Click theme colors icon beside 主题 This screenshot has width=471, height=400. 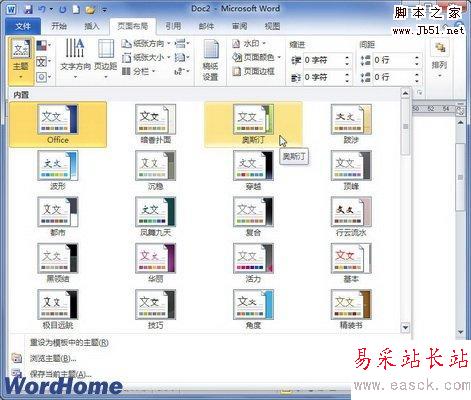click(43, 45)
